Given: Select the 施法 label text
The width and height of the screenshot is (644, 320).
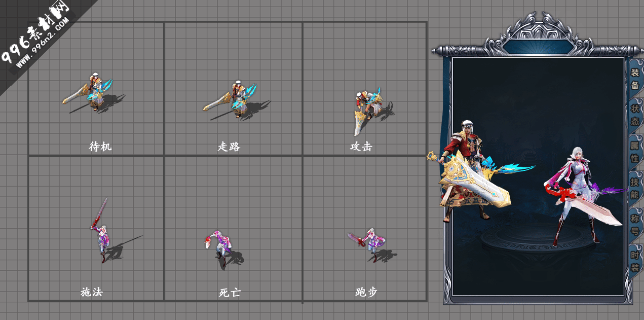Looking at the screenshot, I should coord(92,292).
